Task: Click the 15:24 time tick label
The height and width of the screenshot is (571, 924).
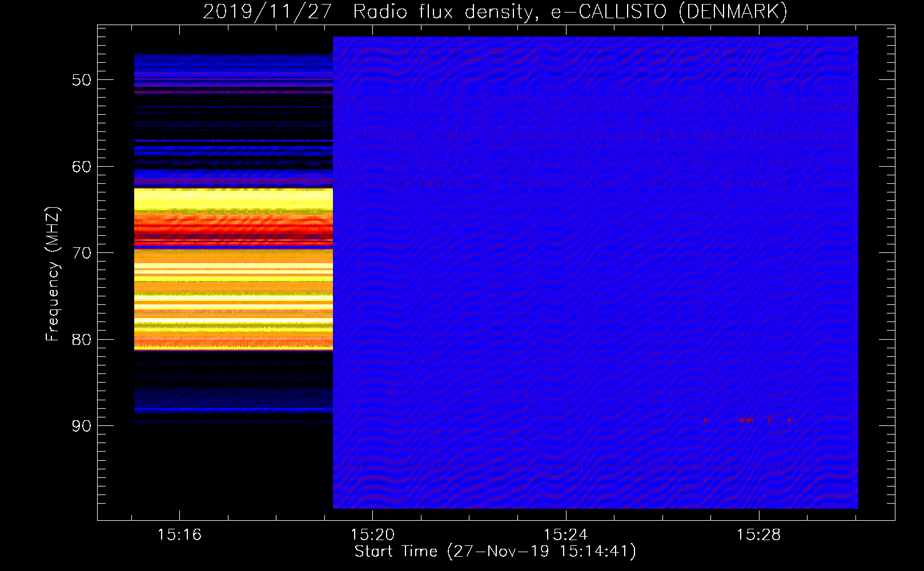Action: tap(565, 535)
